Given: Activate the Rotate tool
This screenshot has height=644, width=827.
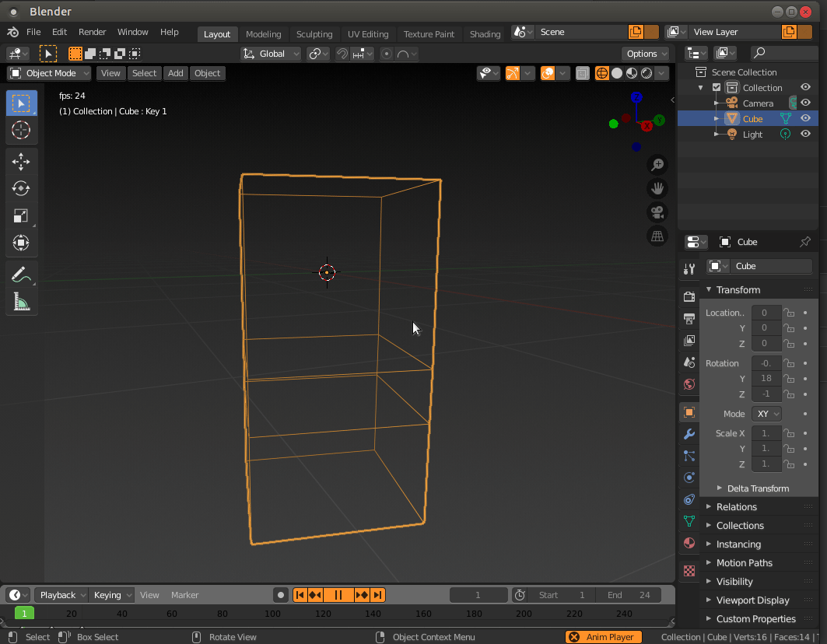Looking at the screenshot, I should (x=21, y=188).
